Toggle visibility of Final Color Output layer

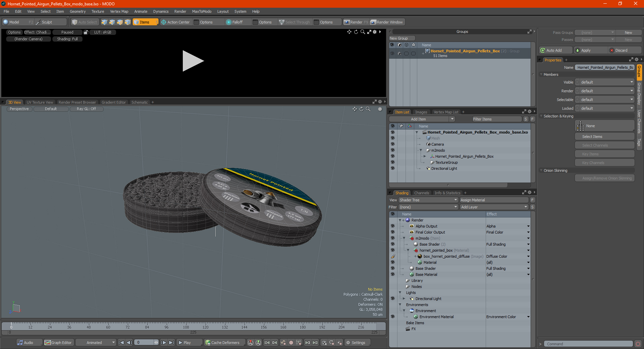click(392, 232)
